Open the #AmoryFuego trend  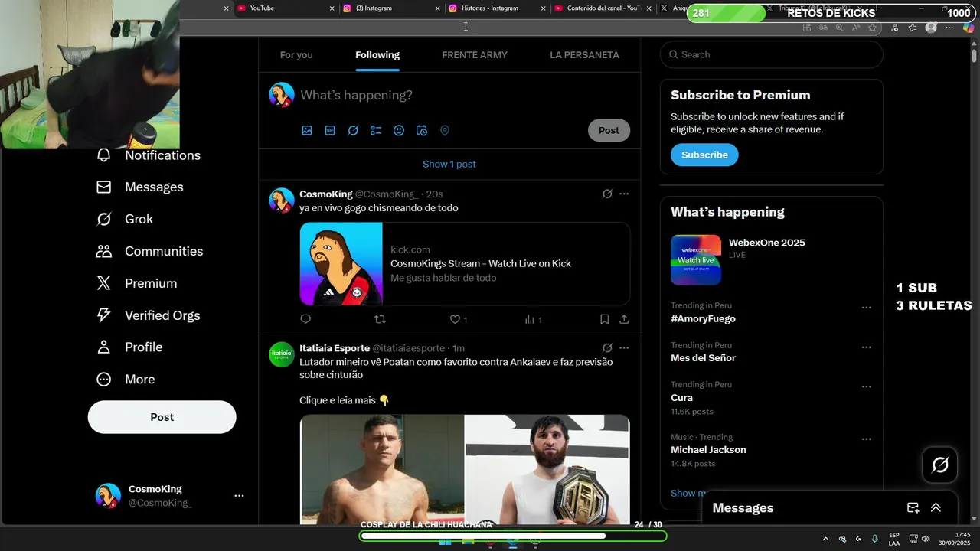coord(704,319)
